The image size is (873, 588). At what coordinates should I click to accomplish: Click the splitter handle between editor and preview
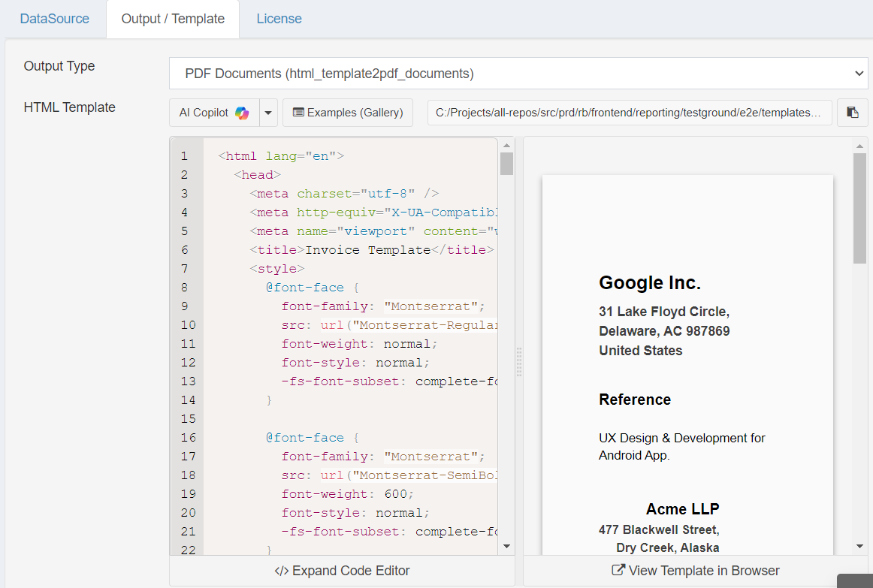pos(519,362)
